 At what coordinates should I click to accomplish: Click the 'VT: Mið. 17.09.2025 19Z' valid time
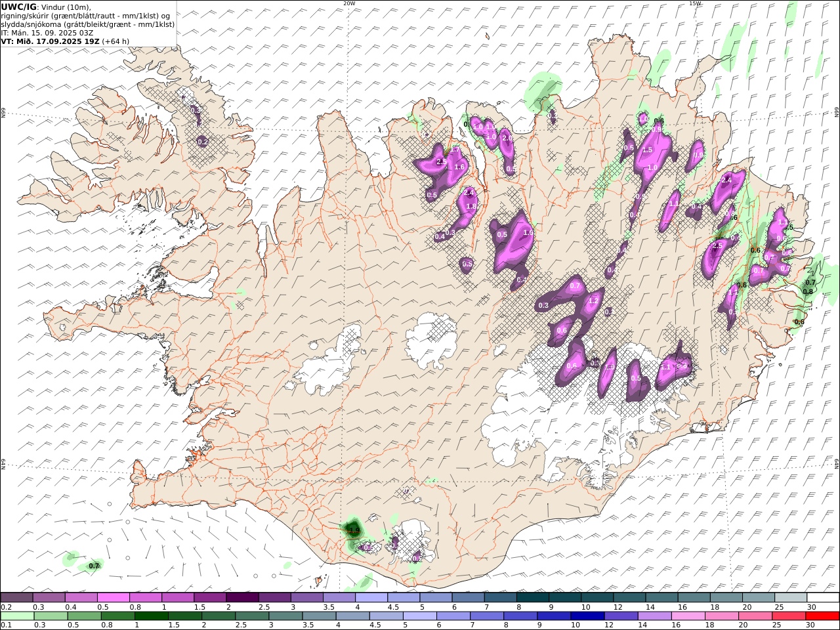point(50,41)
